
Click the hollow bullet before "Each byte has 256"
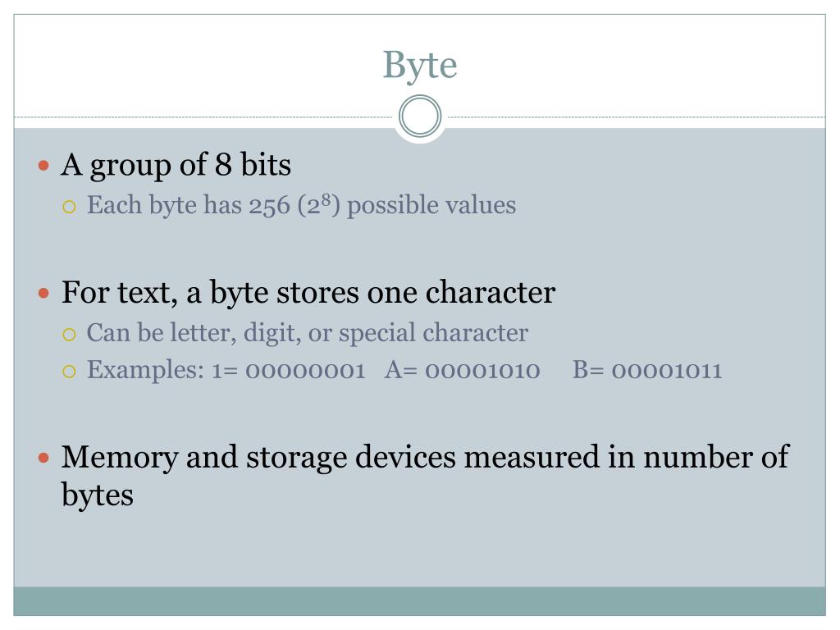tap(70, 206)
